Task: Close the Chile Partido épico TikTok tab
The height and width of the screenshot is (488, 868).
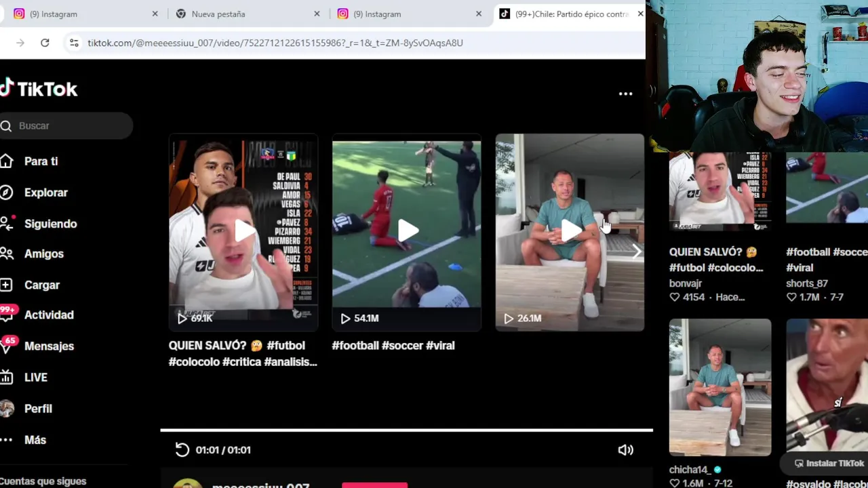Action: click(x=640, y=14)
